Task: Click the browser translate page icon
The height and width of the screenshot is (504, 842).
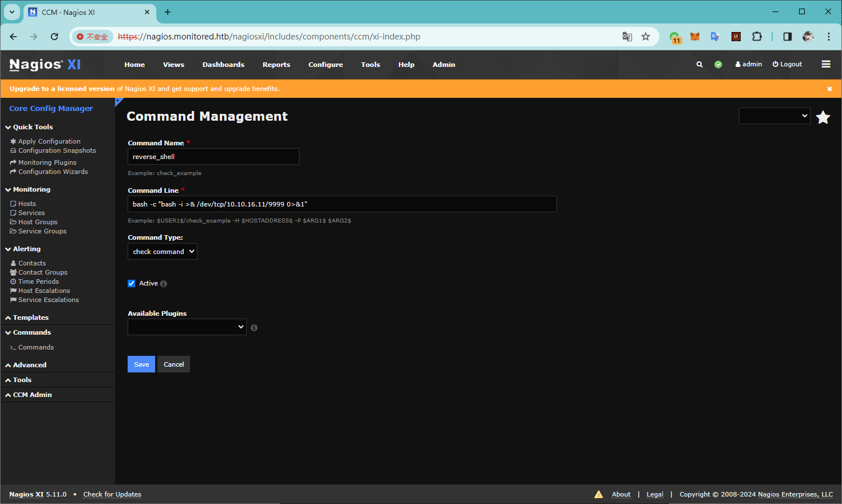Action: pos(627,37)
